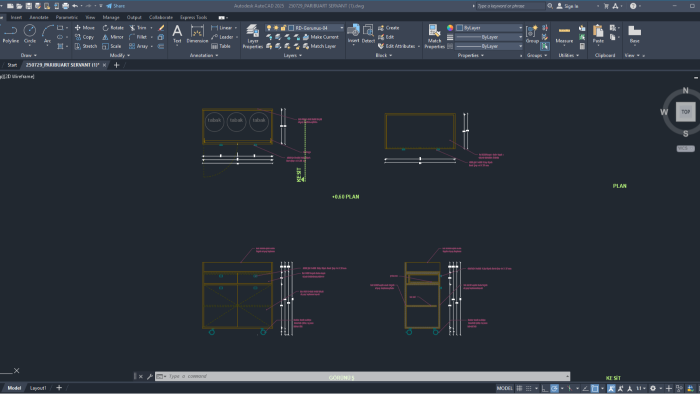Click the Rotate tool
Image resolution: width=700 pixels, height=394 pixels.
[x=113, y=28]
